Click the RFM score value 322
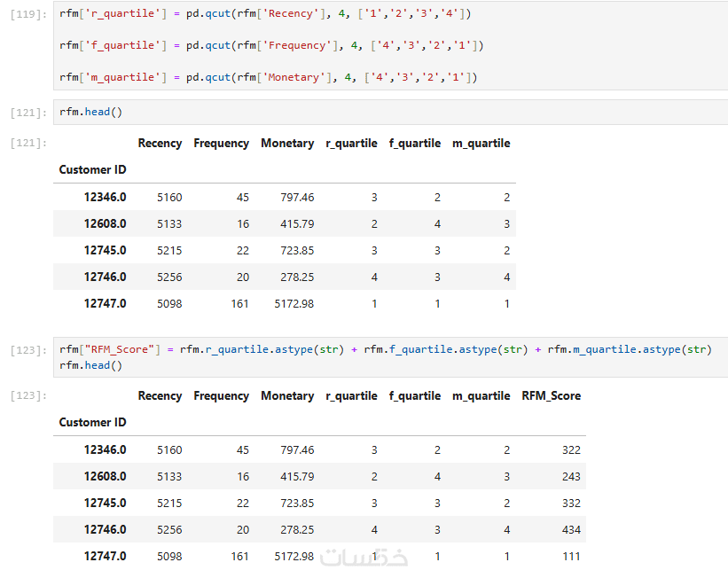The height and width of the screenshot is (578, 728). pos(571,449)
